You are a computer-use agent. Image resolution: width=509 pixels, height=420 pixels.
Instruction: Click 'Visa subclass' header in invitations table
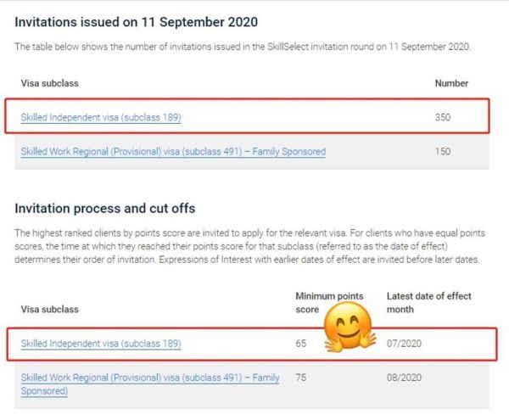click(51, 83)
